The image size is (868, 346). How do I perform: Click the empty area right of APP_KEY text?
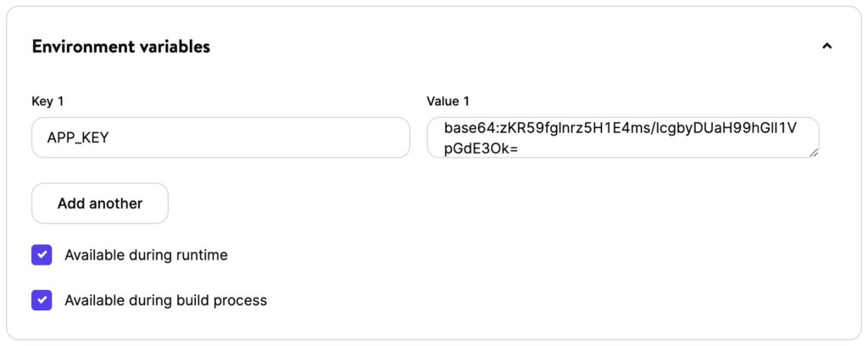point(271,137)
